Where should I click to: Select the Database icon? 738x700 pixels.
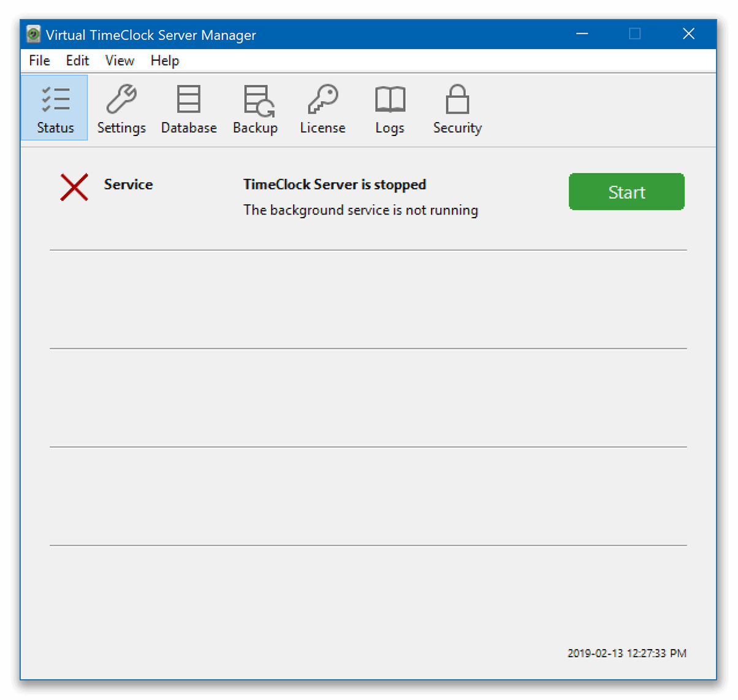(188, 108)
